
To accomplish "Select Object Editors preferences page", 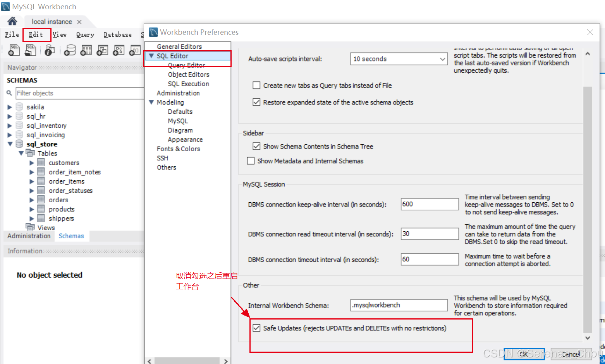I will [189, 74].
